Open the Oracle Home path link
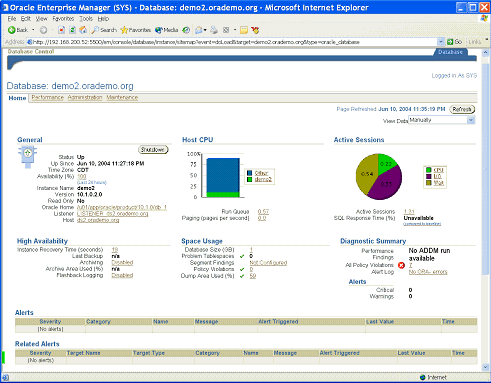Viewport: 491px width, 383px height. [x=122, y=207]
